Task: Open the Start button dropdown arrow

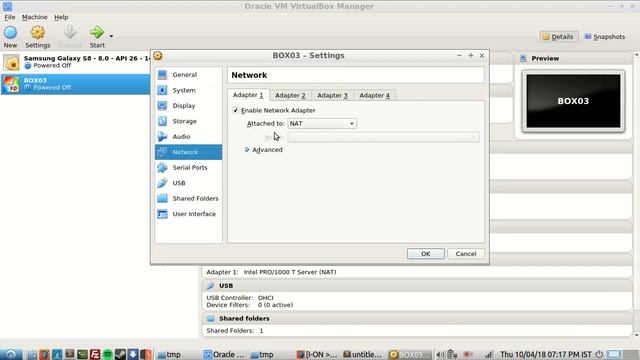Action: pyautogui.click(x=111, y=36)
